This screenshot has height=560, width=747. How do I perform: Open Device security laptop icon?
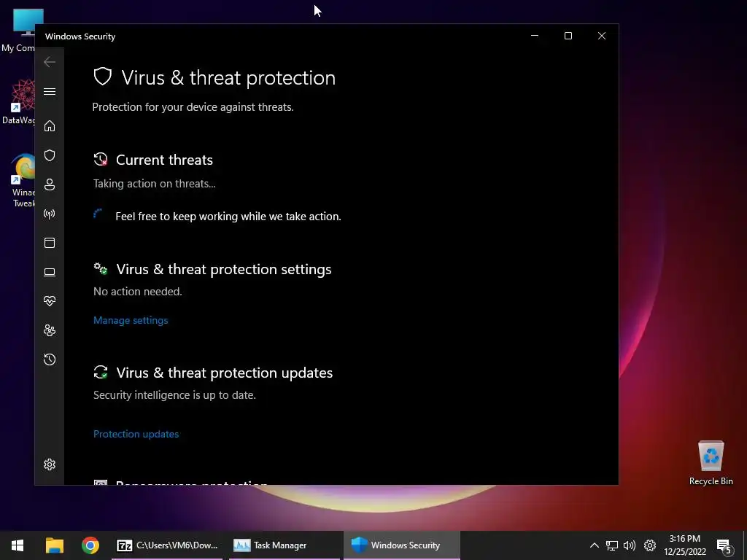50,272
